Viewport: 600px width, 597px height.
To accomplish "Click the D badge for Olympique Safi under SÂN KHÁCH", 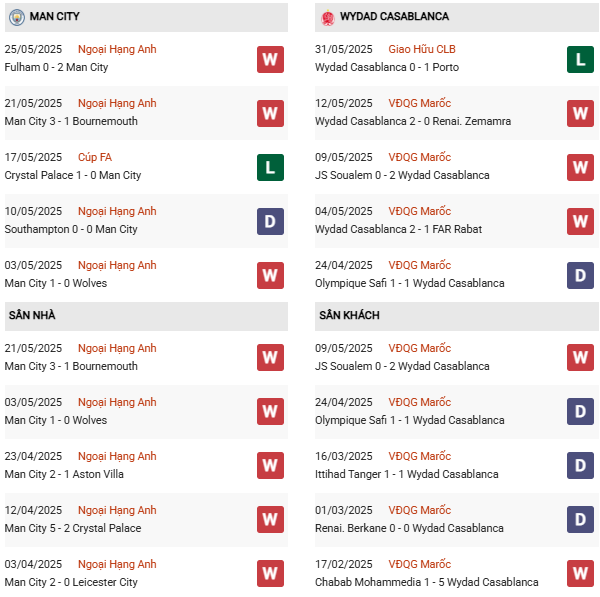I will pyautogui.click(x=581, y=411).
